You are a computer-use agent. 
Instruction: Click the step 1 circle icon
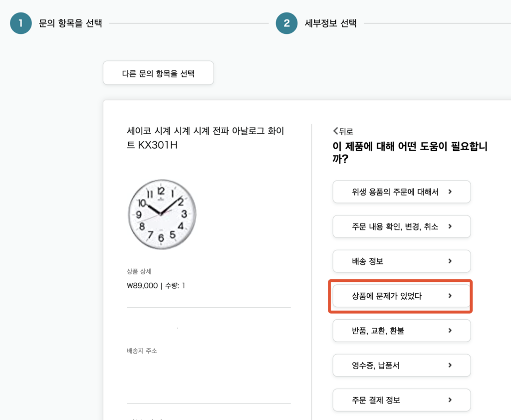pyautogui.click(x=20, y=23)
